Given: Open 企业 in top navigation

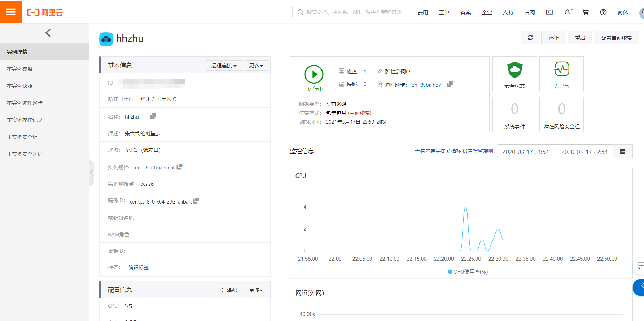Looking at the screenshot, I should 487,12.
